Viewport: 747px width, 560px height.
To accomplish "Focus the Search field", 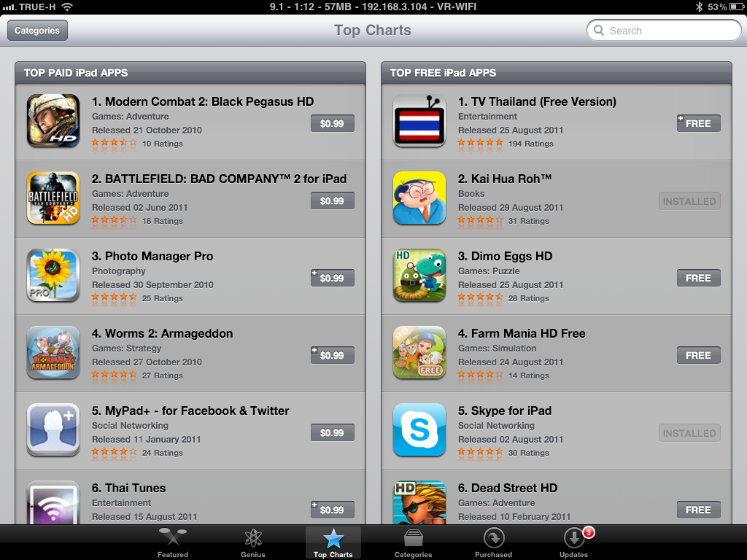I will point(664,31).
